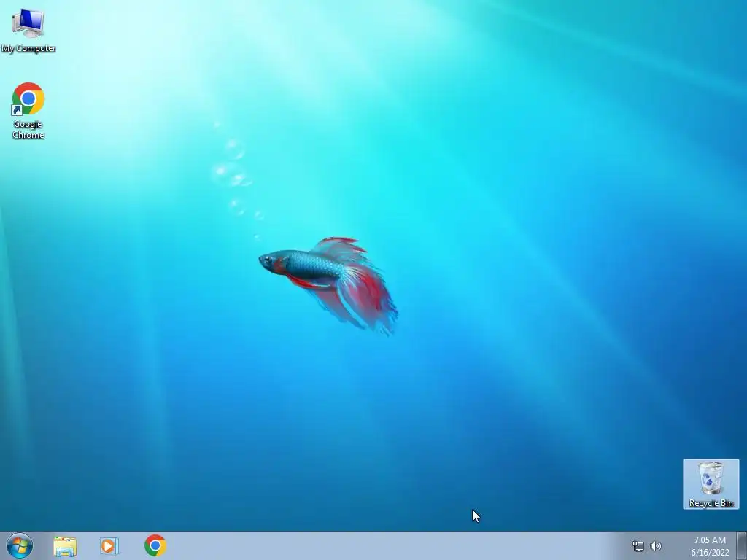This screenshot has height=560, width=747.
Task: Click the Show desktop strip
Action: click(x=742, y=545)
